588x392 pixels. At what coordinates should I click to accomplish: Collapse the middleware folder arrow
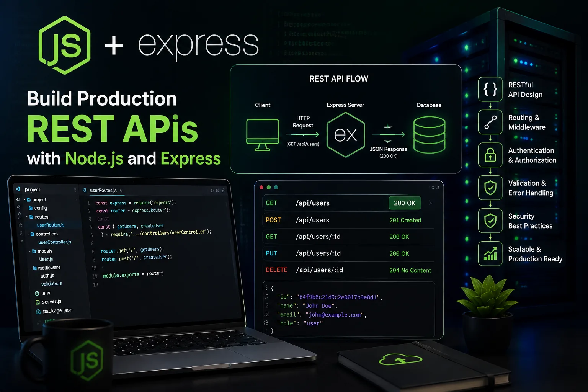click(x=31, y=268)
